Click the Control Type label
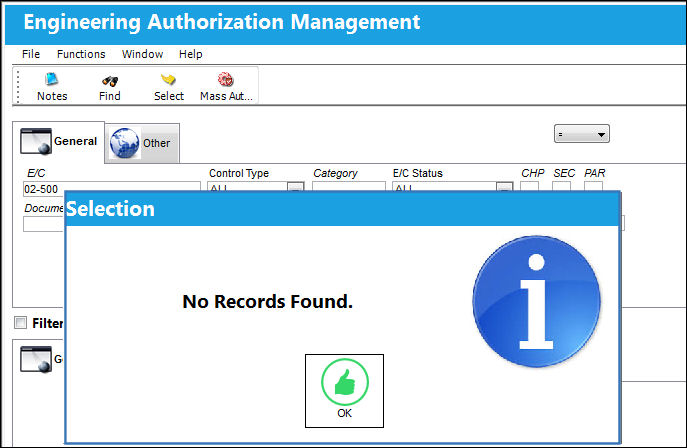Viewport: 687px width, 448px height. (x=239, y=173)
